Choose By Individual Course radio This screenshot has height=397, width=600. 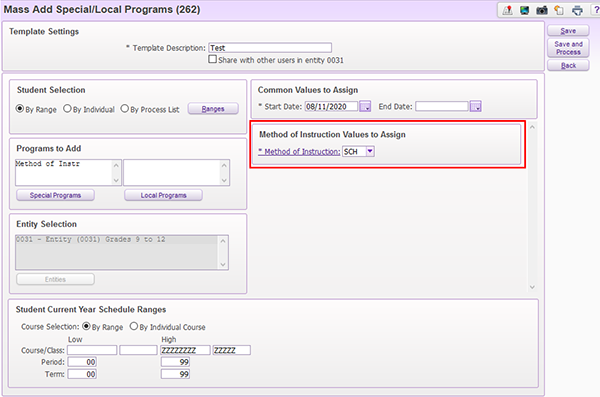[x=134, y=326]
